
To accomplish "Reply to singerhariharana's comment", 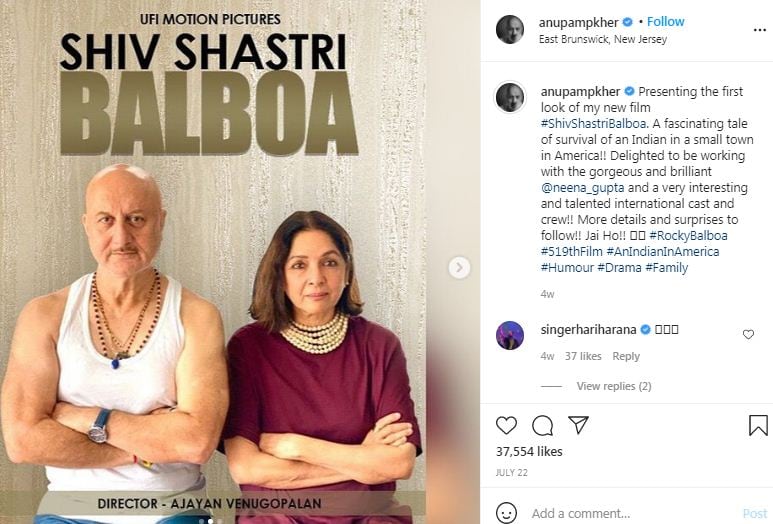I will [x=626, y=356].
